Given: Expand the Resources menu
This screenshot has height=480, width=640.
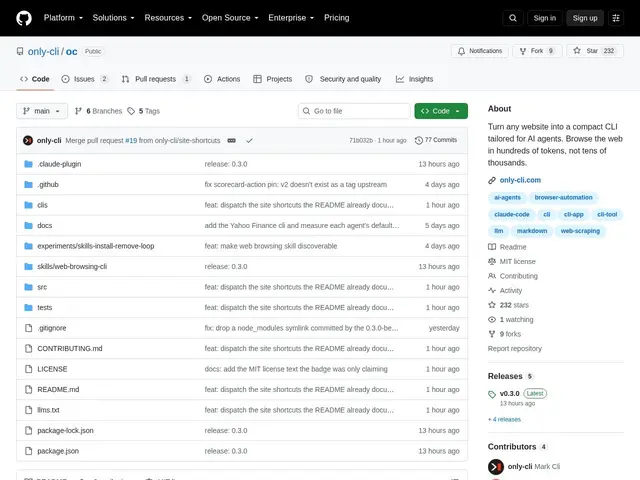Looking at the screenshot, I should coord(168,18).
